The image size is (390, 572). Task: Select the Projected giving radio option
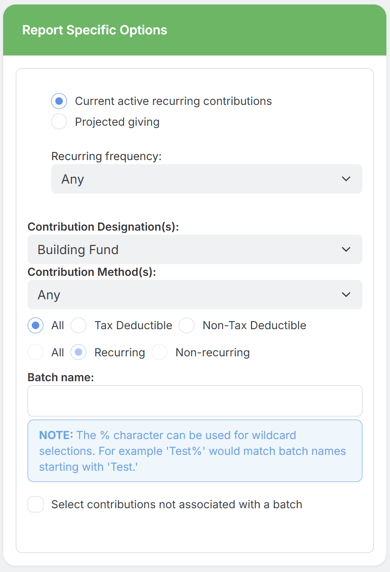[x=59, y=122]
